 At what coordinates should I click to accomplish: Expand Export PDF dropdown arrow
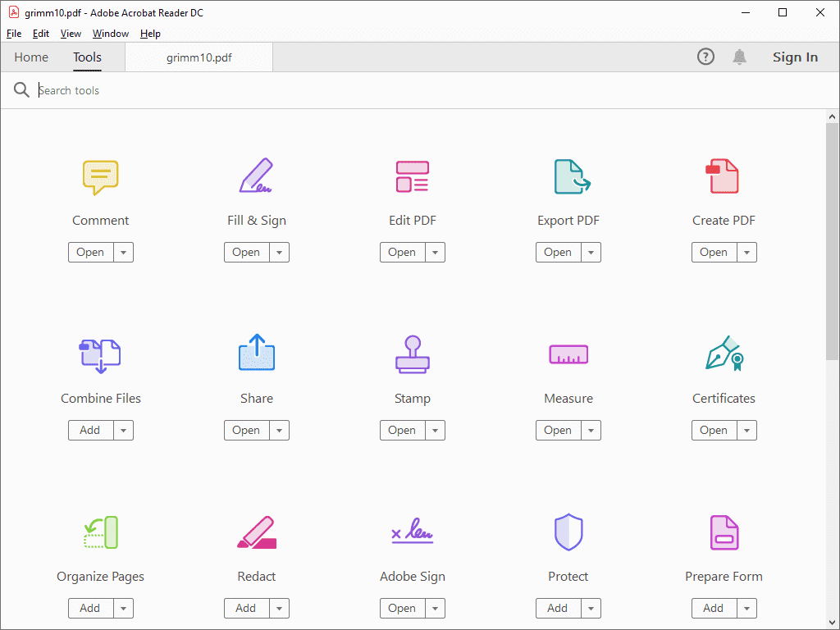click(591, 253)
